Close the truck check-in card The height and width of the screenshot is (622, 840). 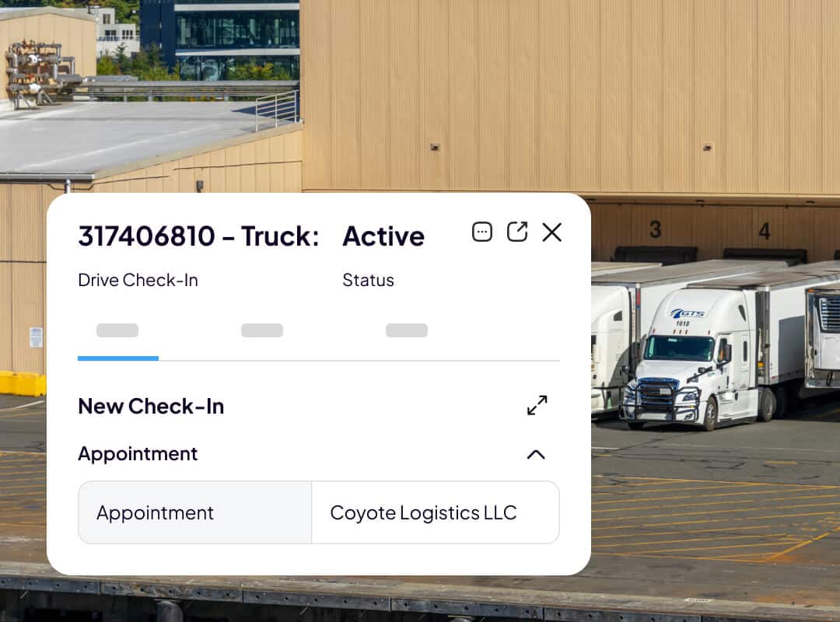coord(551,232)
